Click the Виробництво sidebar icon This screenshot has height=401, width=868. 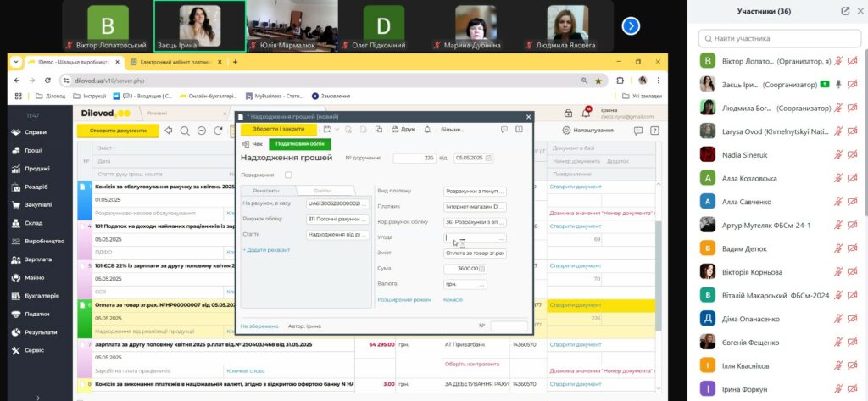[15, 241]
